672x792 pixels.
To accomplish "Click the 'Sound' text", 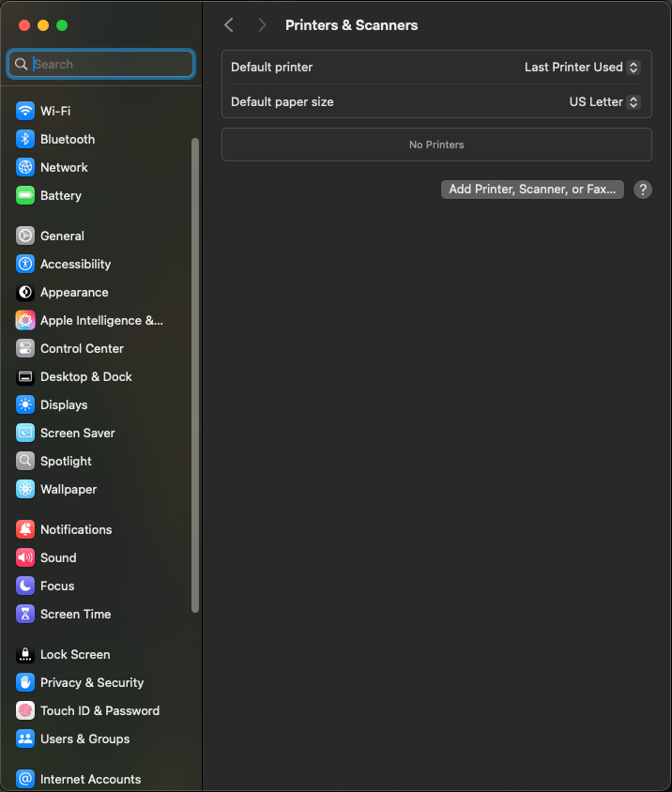I will pyautogui.click(x=58, y=557).
